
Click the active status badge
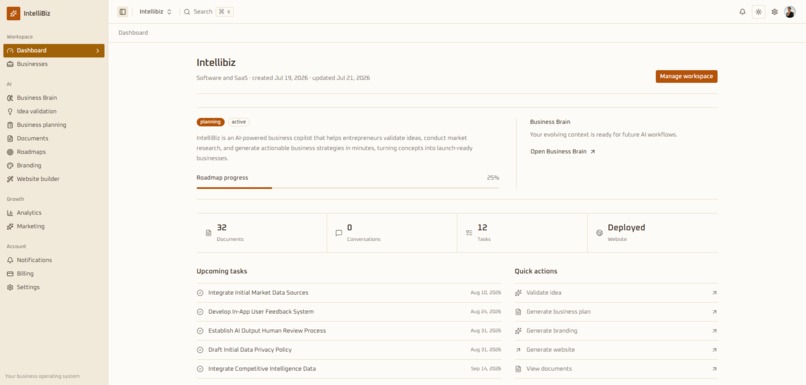click(x=239, y=122)
